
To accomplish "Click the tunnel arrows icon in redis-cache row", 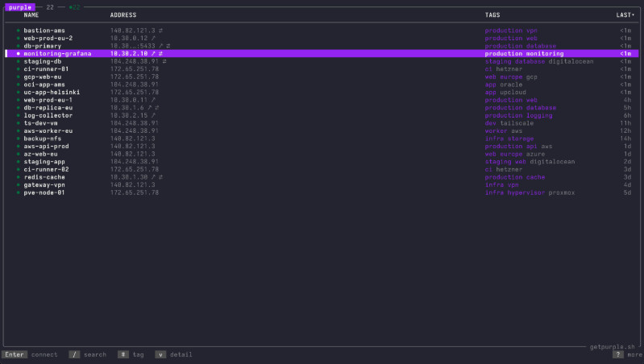I will (160, 177).
